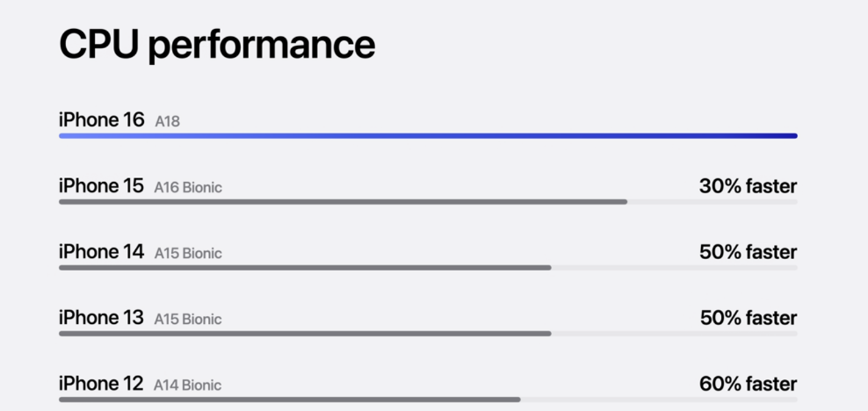The height and width of the screenshot is (411, 868).
Task: Select the iPhone 12 label
Action: point(101,384)
